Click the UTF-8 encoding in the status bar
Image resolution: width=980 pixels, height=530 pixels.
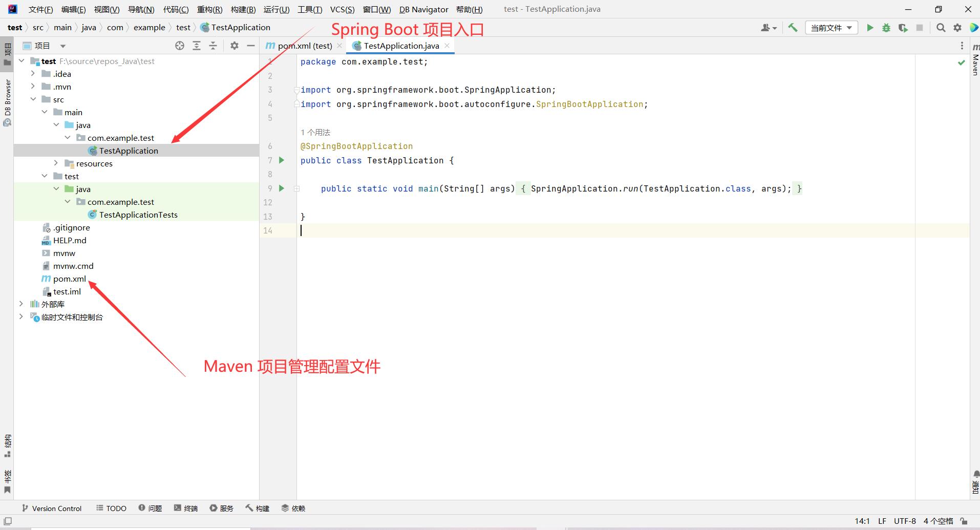[905, 521]
